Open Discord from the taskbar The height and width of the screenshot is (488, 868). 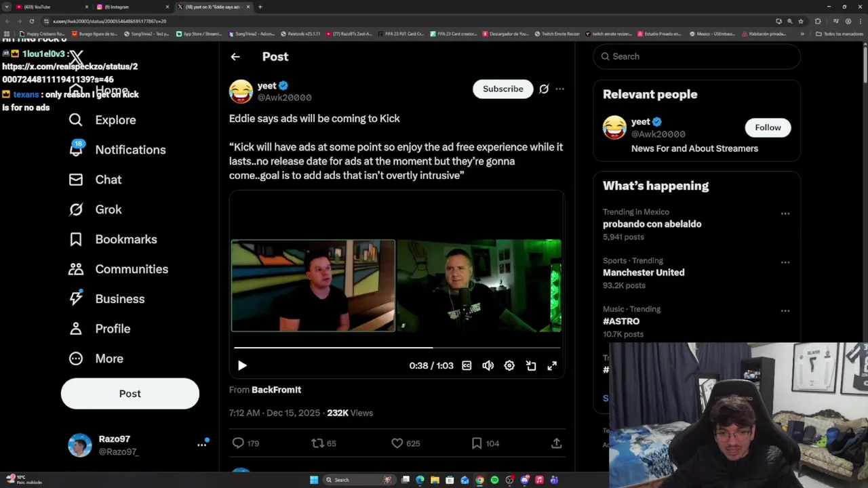(524, 480)
